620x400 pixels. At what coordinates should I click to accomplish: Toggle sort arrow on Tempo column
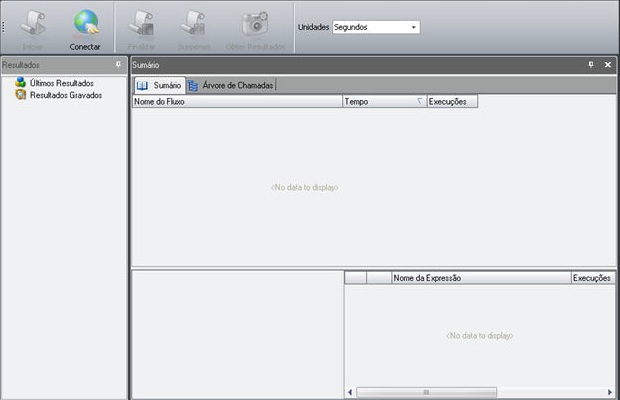coord(419,102)
